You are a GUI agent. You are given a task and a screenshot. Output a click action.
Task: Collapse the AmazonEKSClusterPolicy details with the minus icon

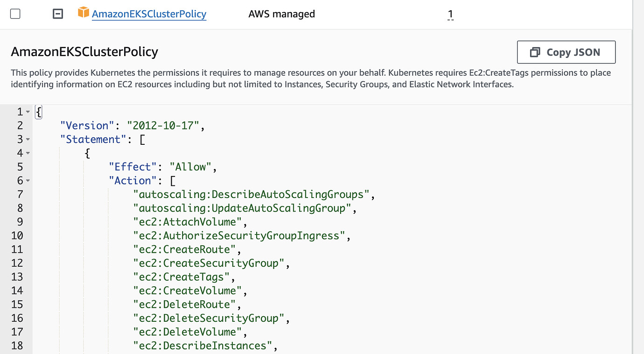[x=58, y=14]
